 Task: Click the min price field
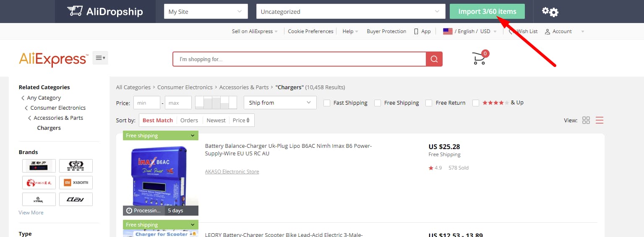147,103
